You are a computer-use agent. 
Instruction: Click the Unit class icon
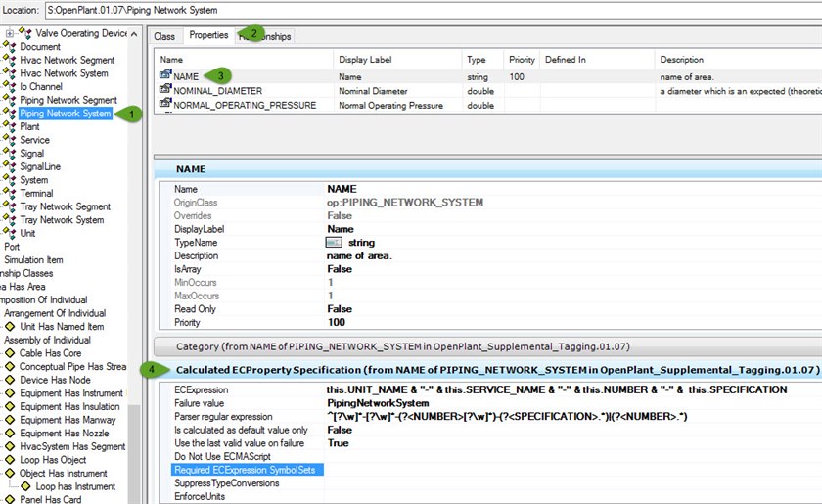[x=10, y=233]
